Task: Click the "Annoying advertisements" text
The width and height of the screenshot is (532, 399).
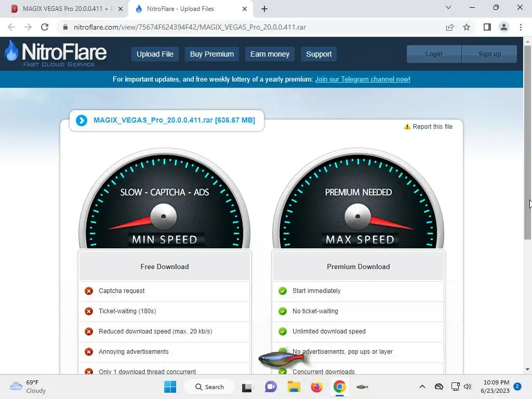Action: pyautogui.click(x=134, y=352)
